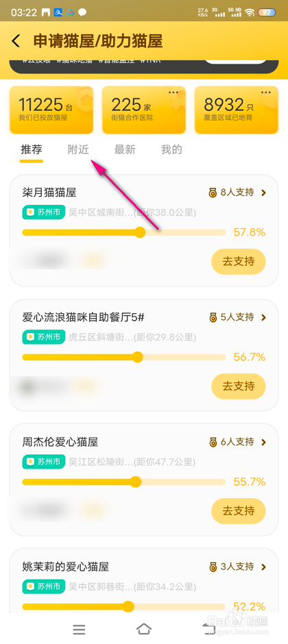Switch to the 附近 tab
This screenshot has width=288, height=644.
[78, 150]
